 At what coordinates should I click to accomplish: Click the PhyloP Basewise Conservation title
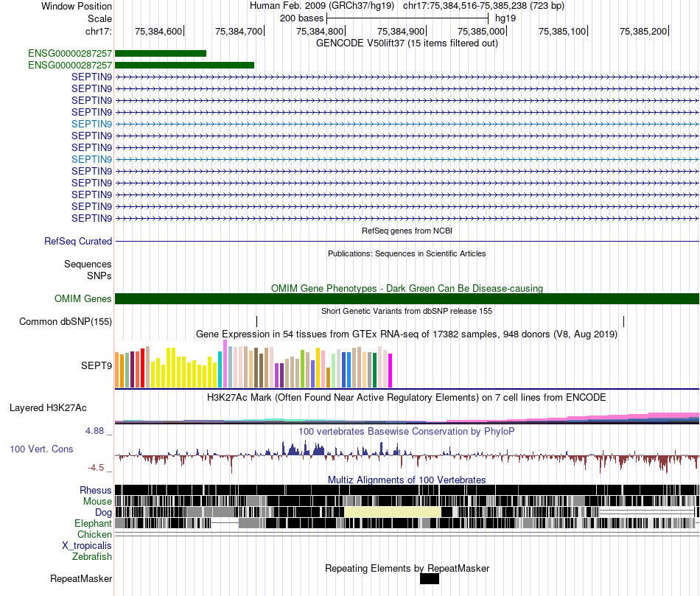coord(406,431)
